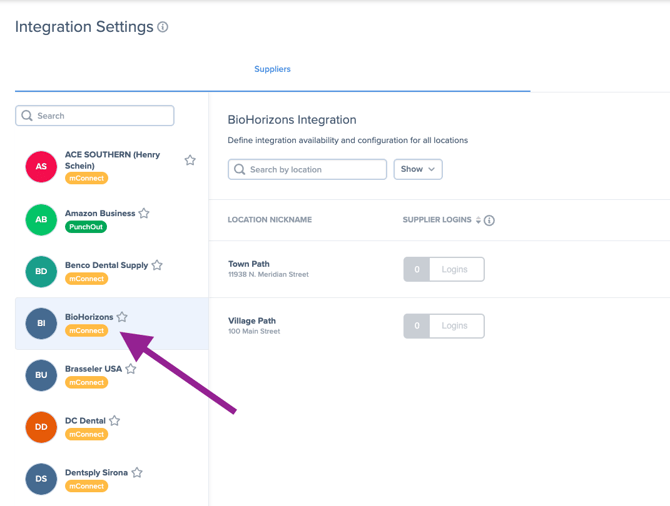
Task: Select the Town Path location name
Action: point(249,264)
